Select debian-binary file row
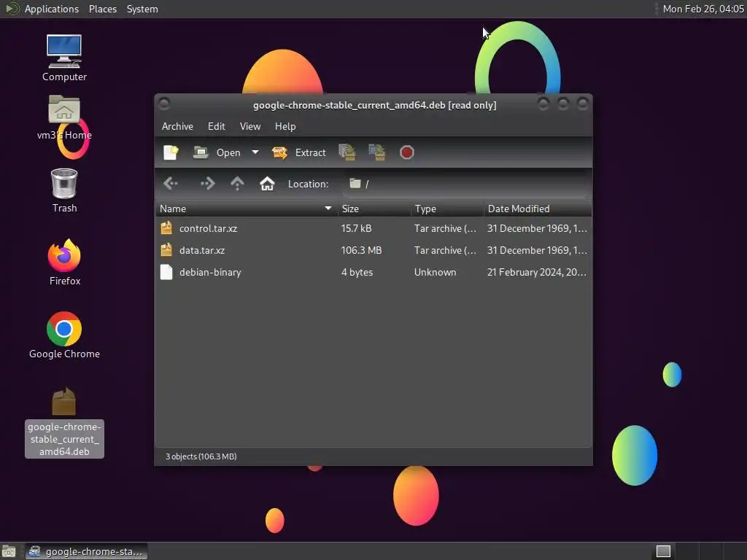747x560 pixels. tap(373, 272)
